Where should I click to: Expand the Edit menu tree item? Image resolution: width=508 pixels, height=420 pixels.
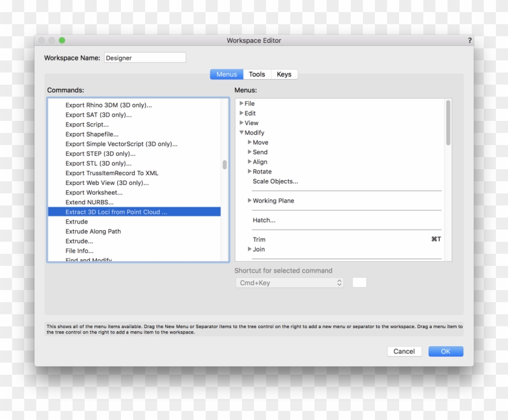(x=241, y=113)
